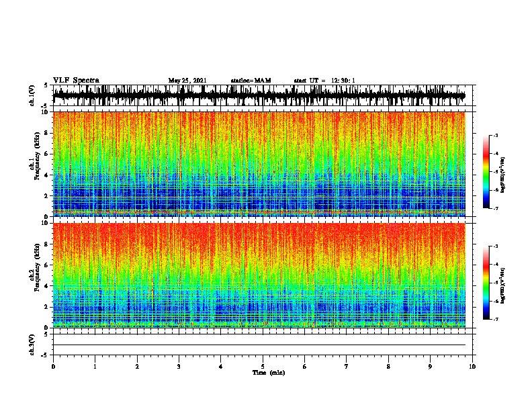Click time axis tick label 6

[x=304, y=367]
